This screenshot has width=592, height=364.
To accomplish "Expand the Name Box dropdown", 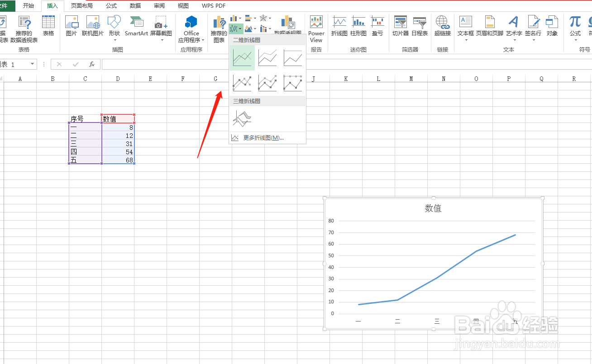I will [32, 64].
